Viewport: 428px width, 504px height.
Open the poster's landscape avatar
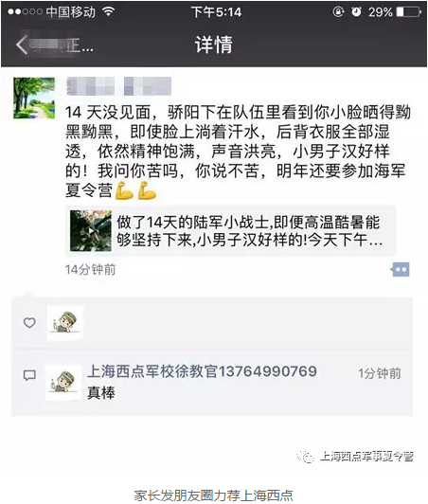coord(34,98)
